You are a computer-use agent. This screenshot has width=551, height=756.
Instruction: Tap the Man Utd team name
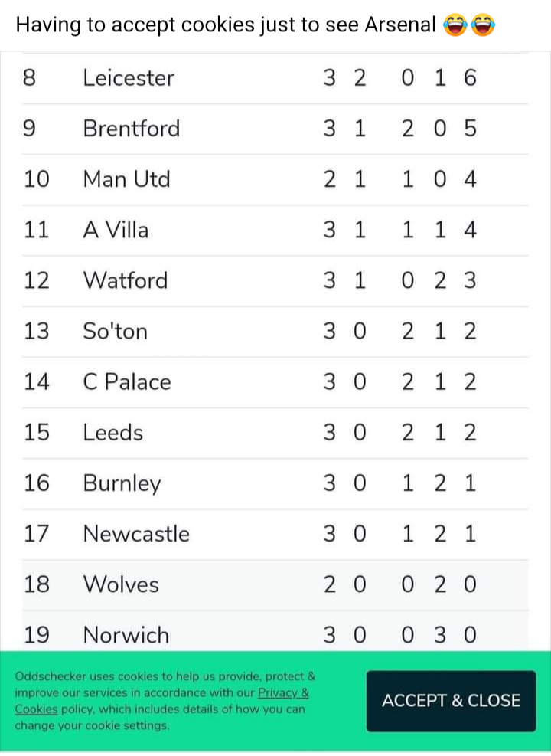coord(126,179)
